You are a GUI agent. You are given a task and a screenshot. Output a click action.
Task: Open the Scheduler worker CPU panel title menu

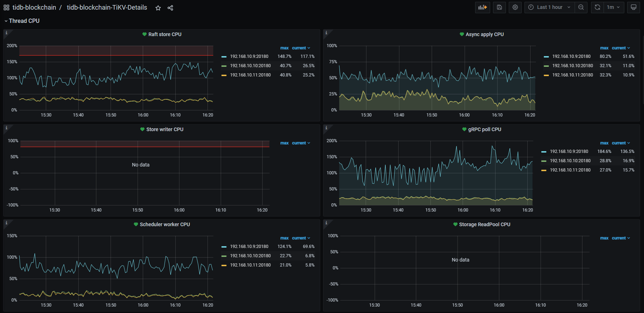(165, 224)
